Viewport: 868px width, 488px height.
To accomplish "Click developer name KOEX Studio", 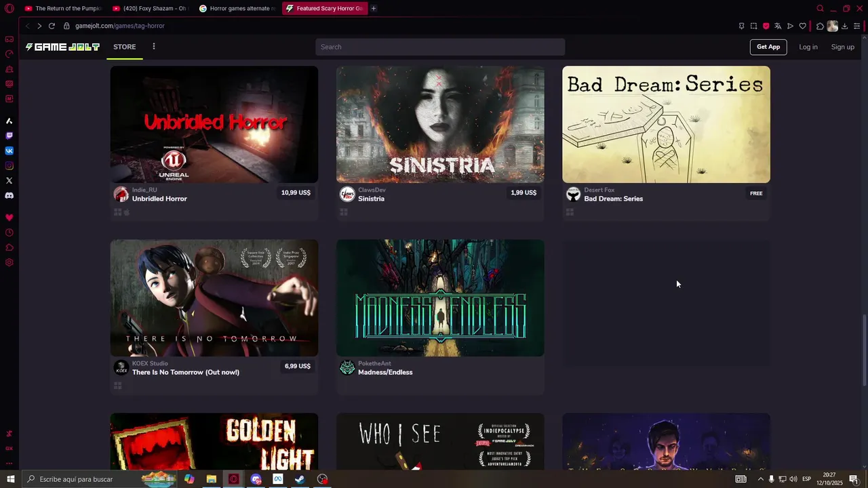I will point(150,363).
